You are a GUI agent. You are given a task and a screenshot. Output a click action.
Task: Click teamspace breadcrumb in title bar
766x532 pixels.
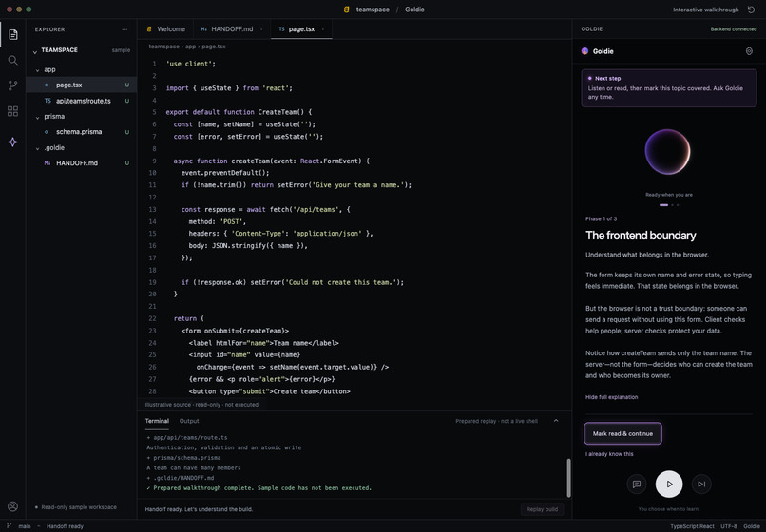pos(373,9)
